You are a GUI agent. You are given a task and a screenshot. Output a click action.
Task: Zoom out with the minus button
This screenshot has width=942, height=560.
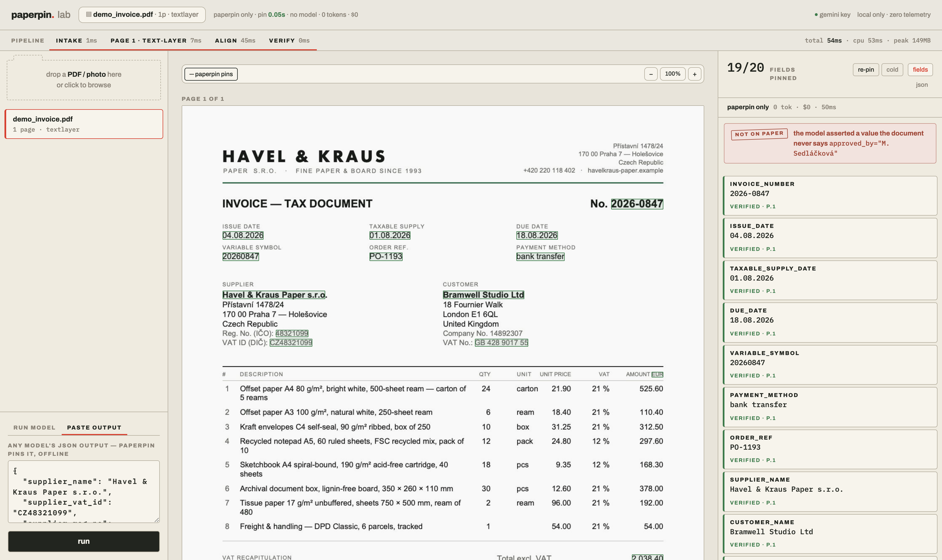point(651,74)
